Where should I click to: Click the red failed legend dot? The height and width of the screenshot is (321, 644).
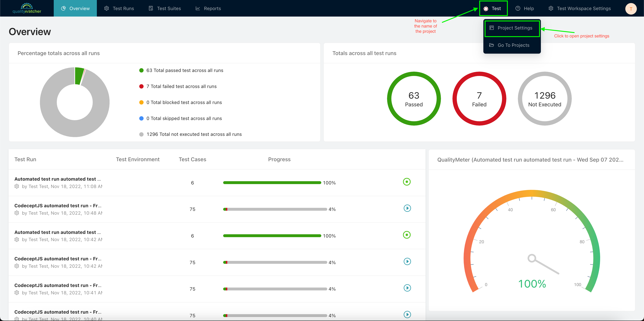click(141, 86)
